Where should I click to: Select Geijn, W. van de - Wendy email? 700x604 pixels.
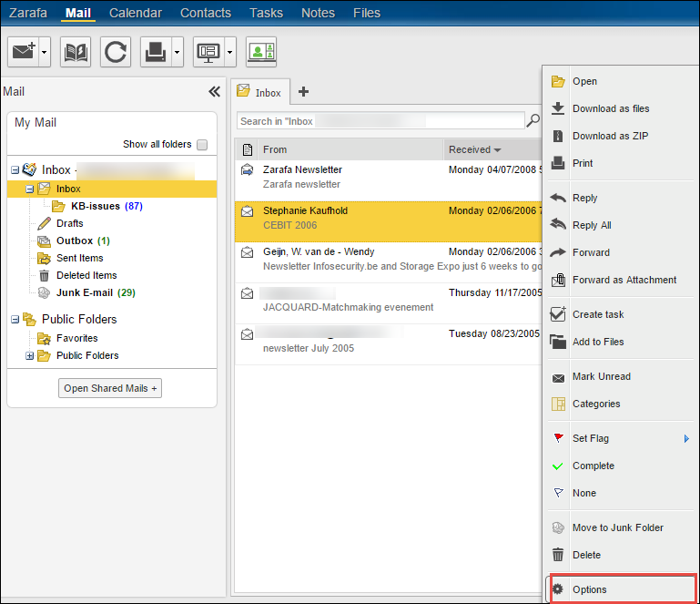389,262
